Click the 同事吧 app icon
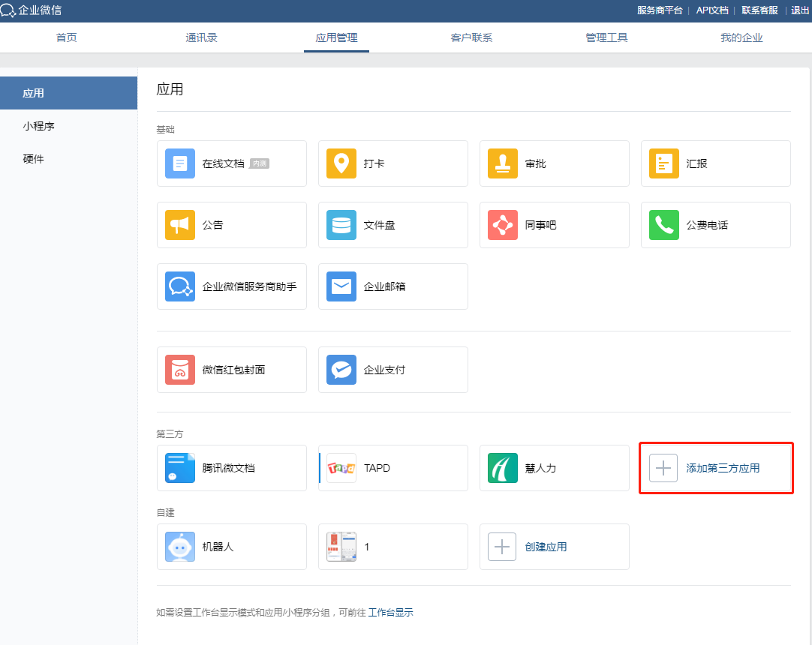Image resolution: width=812 pixels, height=645 pixels. (x=503, y=225)
